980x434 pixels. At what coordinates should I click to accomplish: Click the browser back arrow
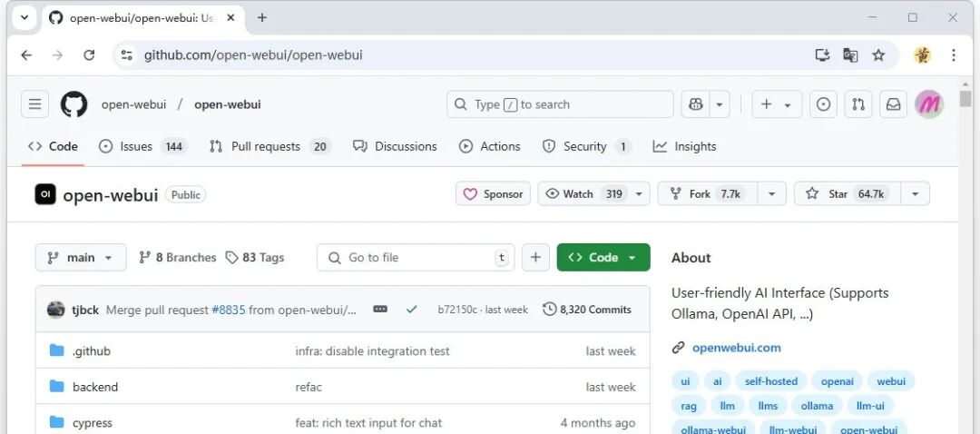(x=26, y=55)
